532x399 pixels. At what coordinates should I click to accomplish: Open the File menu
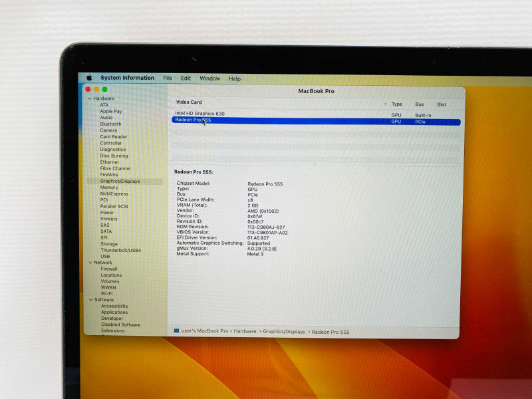coord(168,78)
